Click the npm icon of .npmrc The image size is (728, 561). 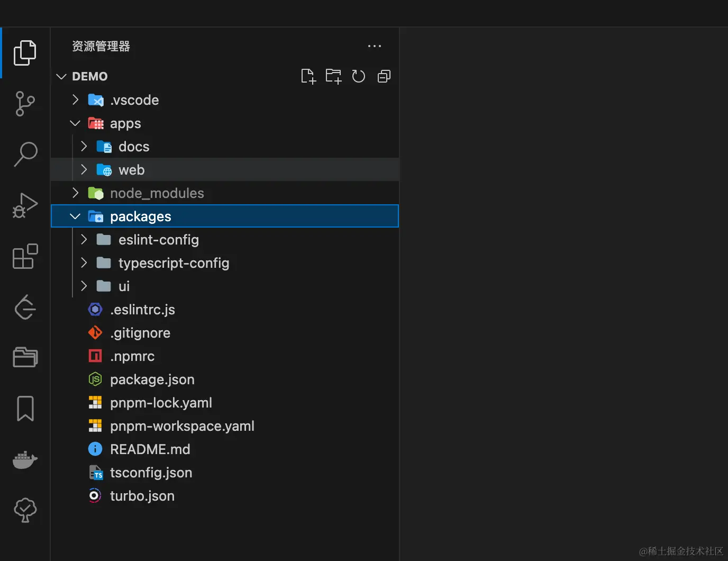pos(95,356)
